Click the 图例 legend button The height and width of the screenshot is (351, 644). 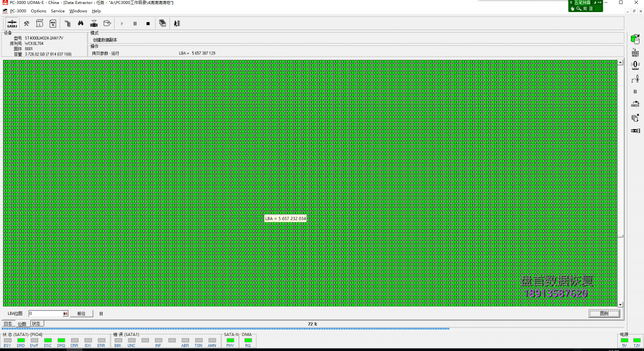pos(604,313)
